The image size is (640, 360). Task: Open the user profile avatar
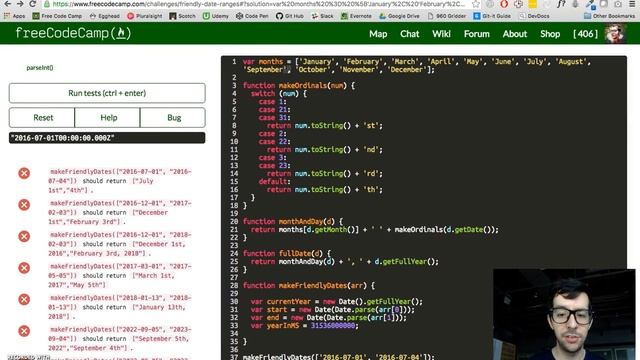pos(615,33)
